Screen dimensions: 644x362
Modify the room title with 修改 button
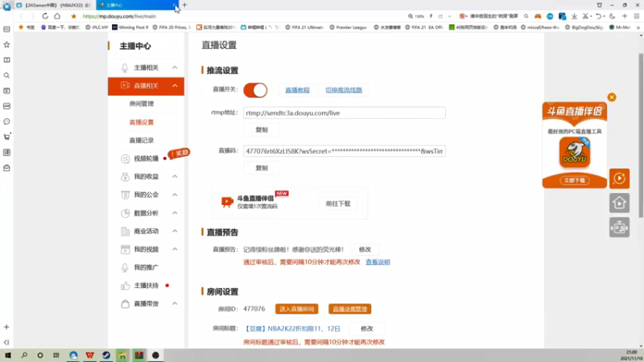[x=367, y=328]
